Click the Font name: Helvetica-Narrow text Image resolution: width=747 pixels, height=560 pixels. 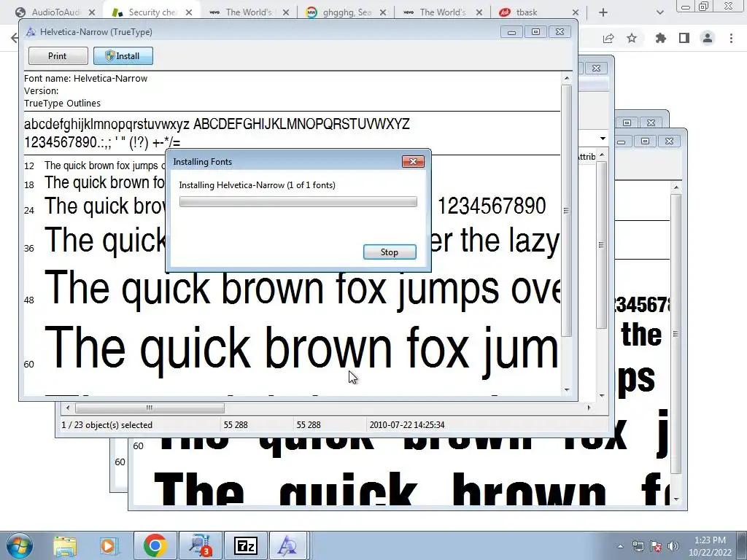click(86, 78)
